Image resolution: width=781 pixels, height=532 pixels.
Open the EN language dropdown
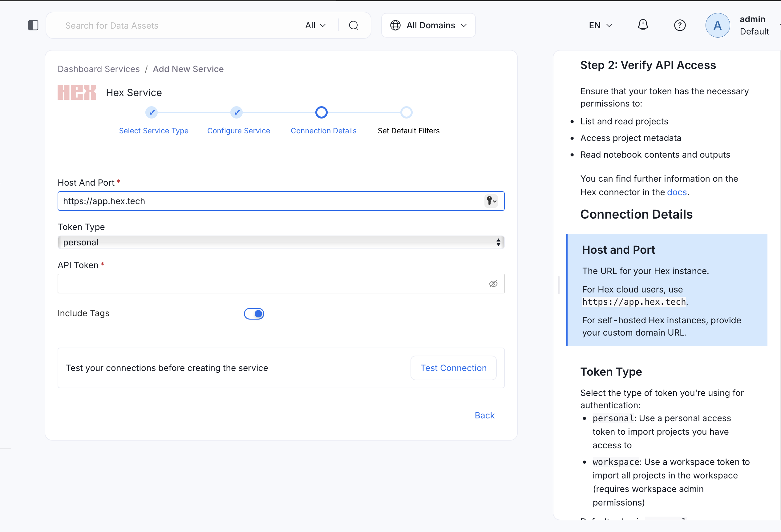point(600,25)
